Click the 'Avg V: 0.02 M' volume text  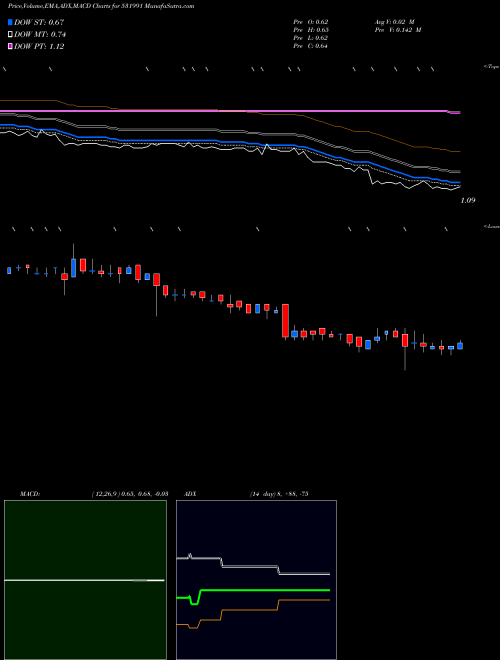394,22
